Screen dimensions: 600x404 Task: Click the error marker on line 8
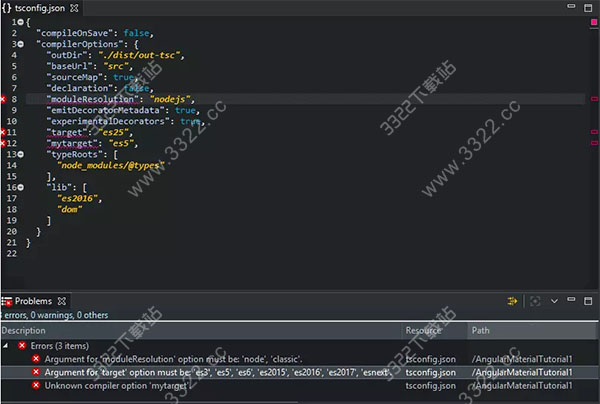coord(4,100)
